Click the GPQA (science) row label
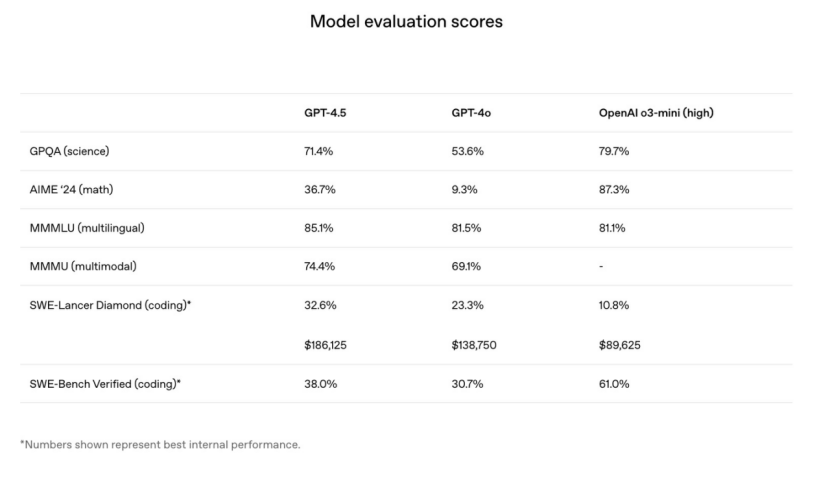This screenshot has height=488, width=830. coord(69,151)
